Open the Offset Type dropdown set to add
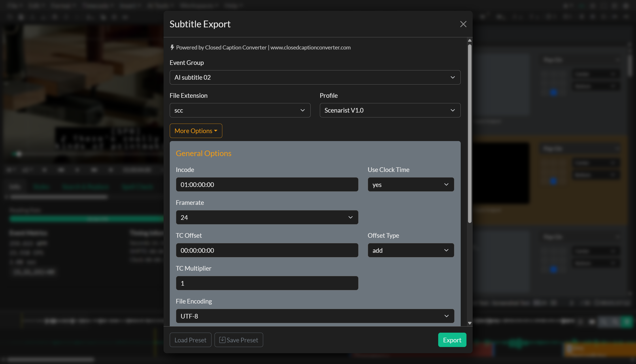Image resolution: width=636 pixels, height=364 pixels. (x=411, y=250)
